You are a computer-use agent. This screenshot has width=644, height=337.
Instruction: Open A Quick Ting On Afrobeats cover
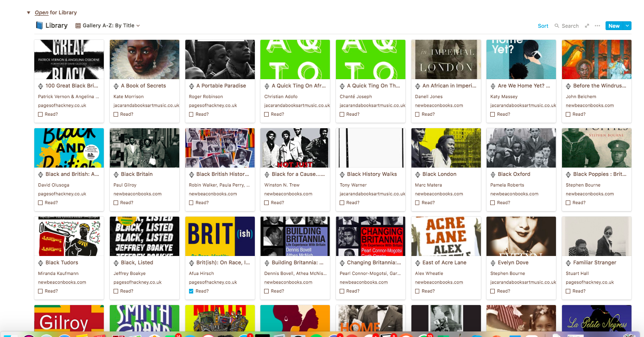point(295,59)
